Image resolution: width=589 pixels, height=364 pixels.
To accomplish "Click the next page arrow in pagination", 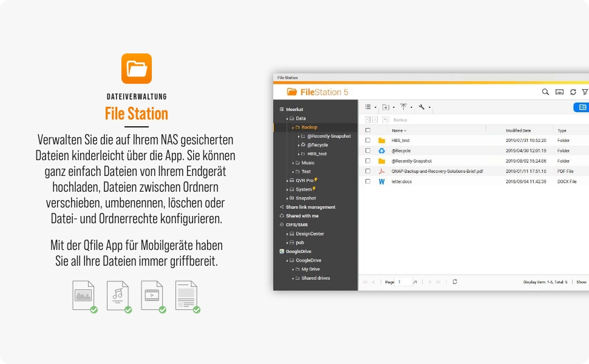I will click(430, 282).
